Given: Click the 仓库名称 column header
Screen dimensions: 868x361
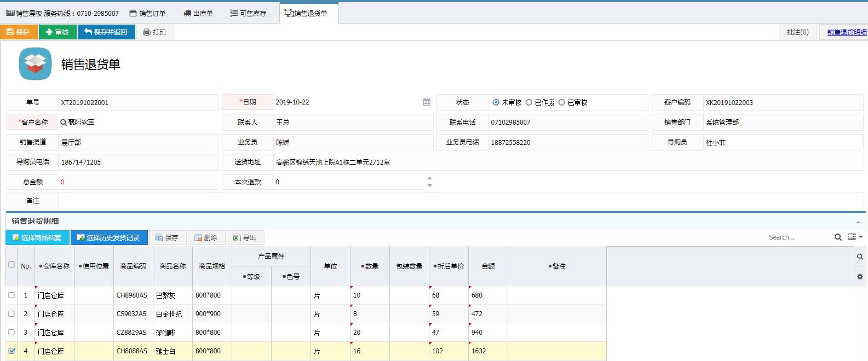Looking at the screenshot, I should click(x=55, y=266).
